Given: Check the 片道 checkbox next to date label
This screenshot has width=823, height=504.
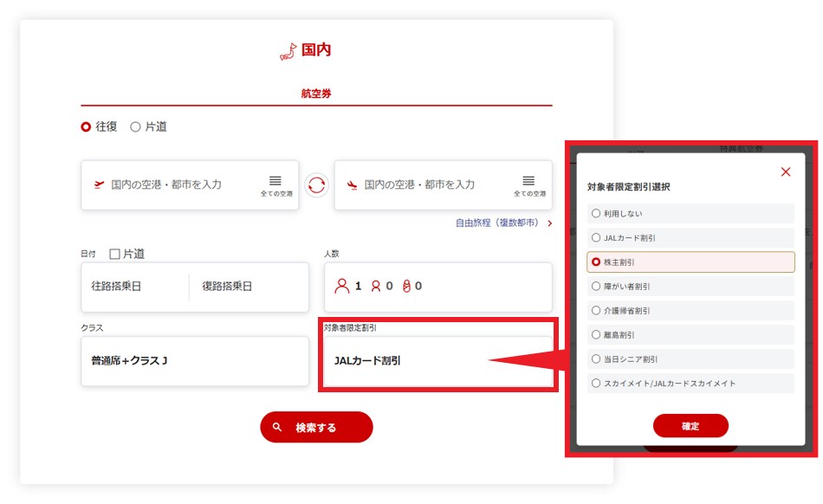Looking at the screenshot, I should (114, 255).
